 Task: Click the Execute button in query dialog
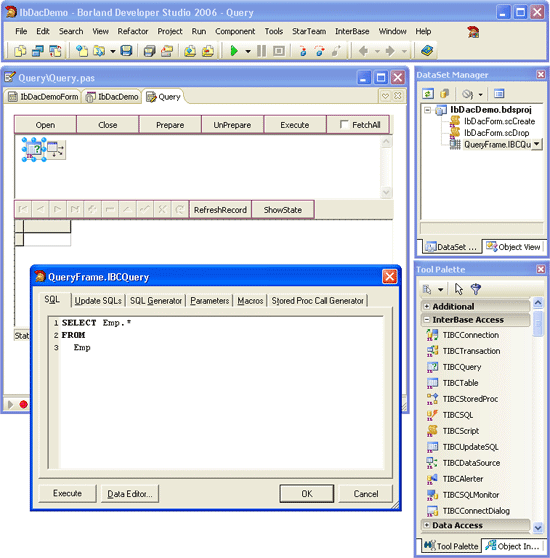pyautogui.click(x=67, y=494)
